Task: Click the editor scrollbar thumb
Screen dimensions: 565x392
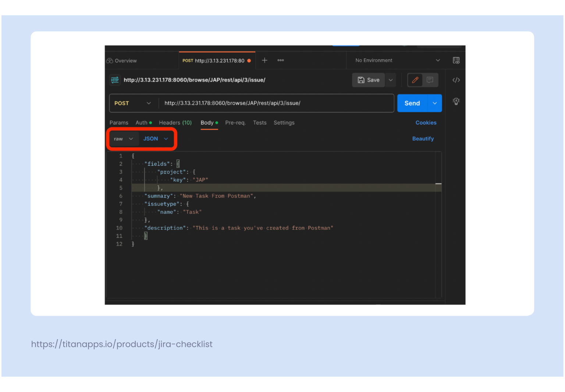Action: click(438, 184)
